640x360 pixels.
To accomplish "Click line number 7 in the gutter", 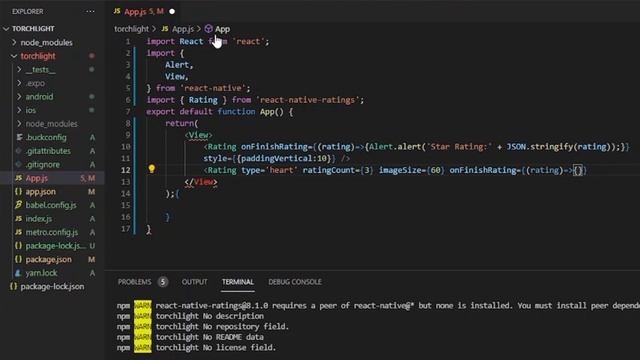I will point(128,112).
